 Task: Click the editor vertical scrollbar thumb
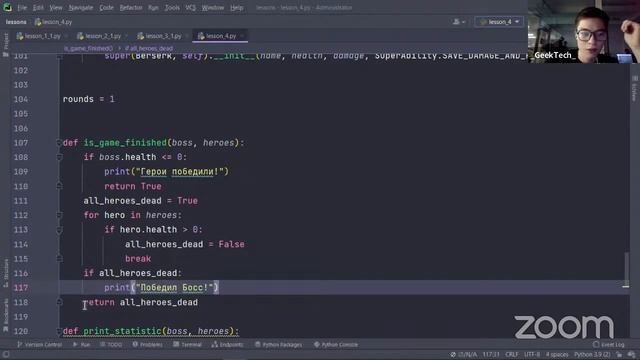[626, 269]
